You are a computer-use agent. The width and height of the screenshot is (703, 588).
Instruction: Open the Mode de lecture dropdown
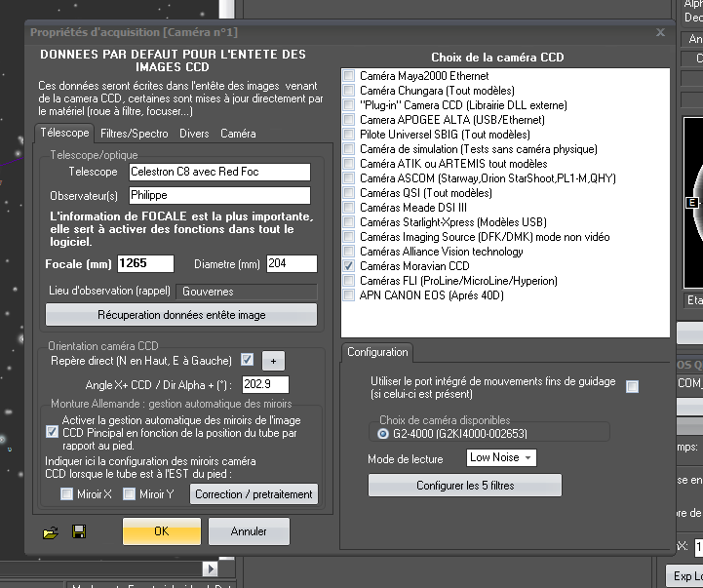point(501,457)
